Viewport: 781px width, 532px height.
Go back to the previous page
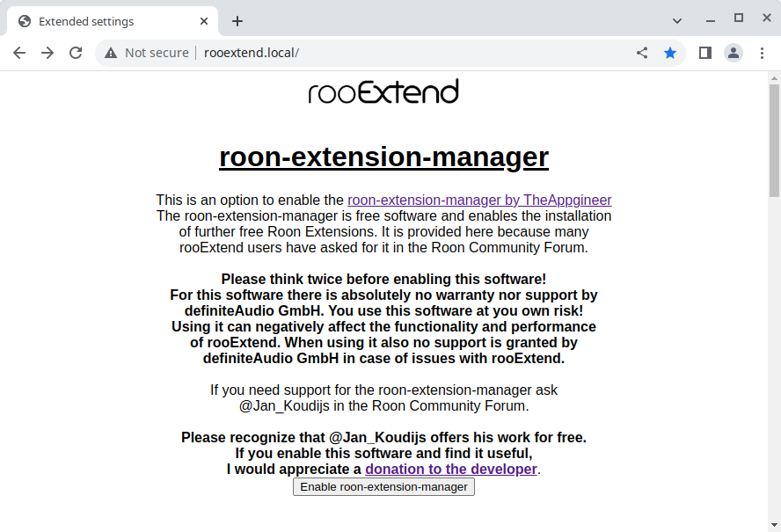(19, 53)
